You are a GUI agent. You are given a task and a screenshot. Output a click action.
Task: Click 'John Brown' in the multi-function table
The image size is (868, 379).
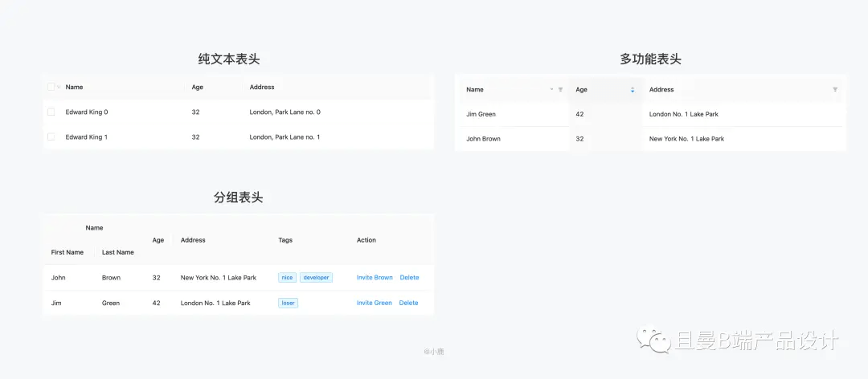(483, 139)
